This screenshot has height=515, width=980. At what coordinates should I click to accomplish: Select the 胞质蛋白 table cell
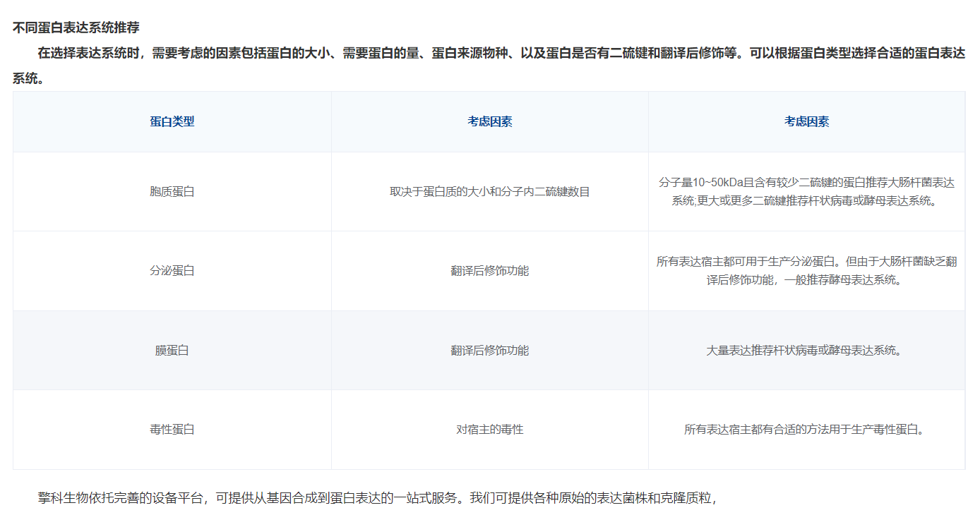click(x=172, y=191)
